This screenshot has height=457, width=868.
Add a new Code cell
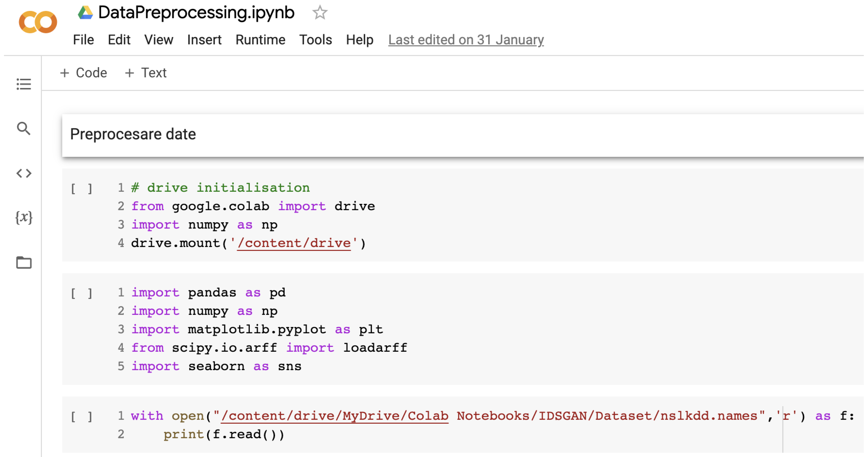click(x=84, y=73)
